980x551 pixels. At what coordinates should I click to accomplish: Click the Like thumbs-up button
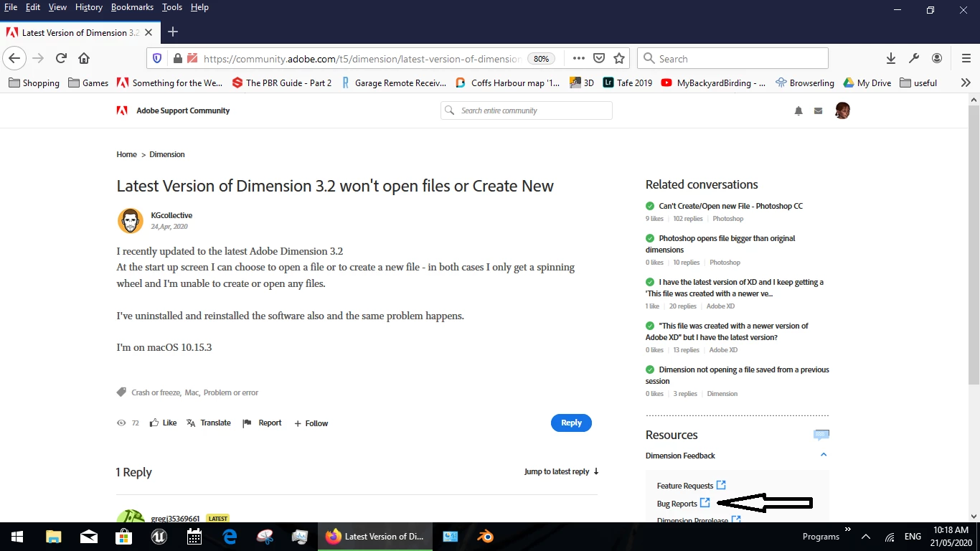click(x=163, y=423)
